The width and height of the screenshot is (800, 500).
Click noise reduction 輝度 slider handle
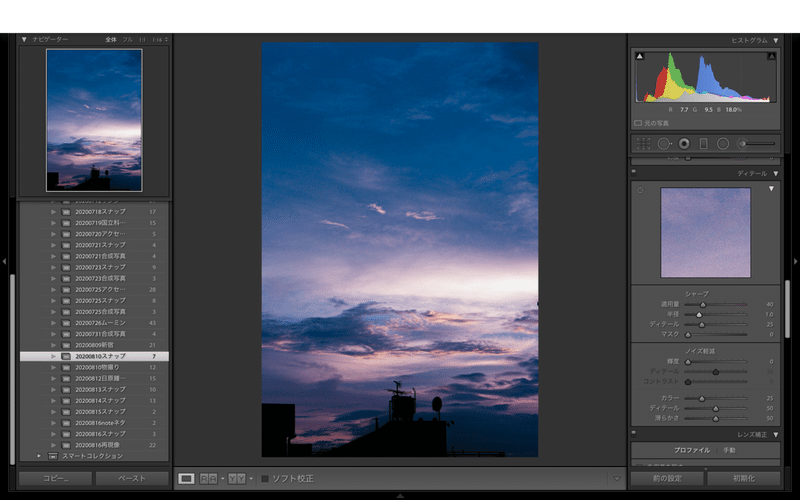[688, 362]
